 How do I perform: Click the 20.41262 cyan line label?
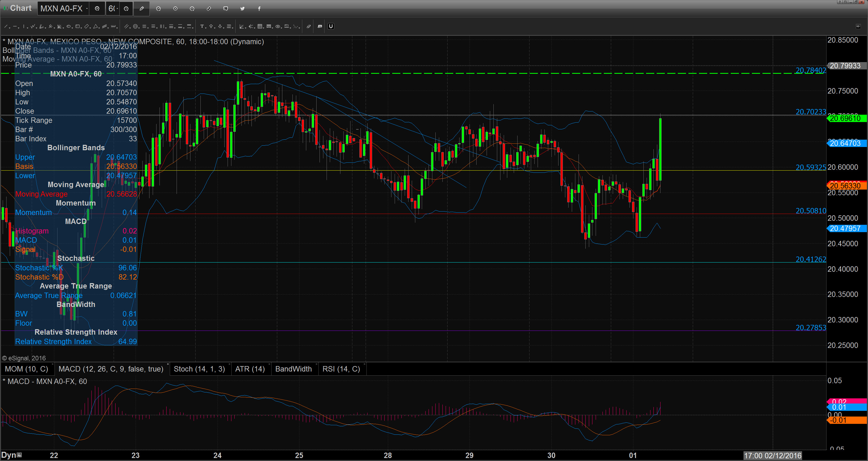[811, 259]
